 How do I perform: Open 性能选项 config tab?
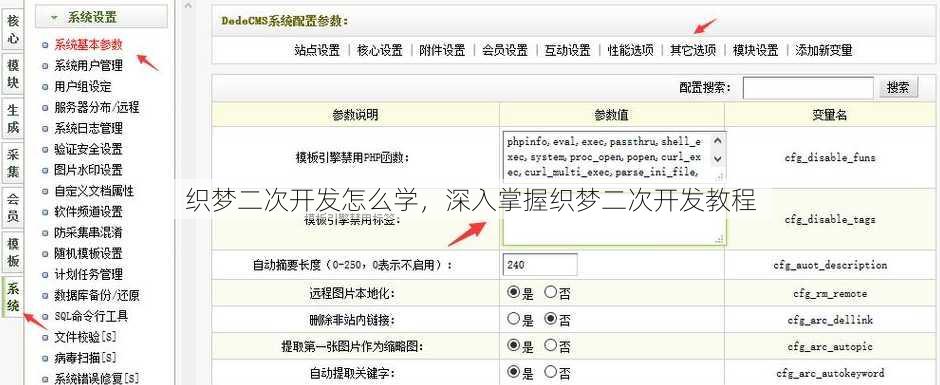630,50
